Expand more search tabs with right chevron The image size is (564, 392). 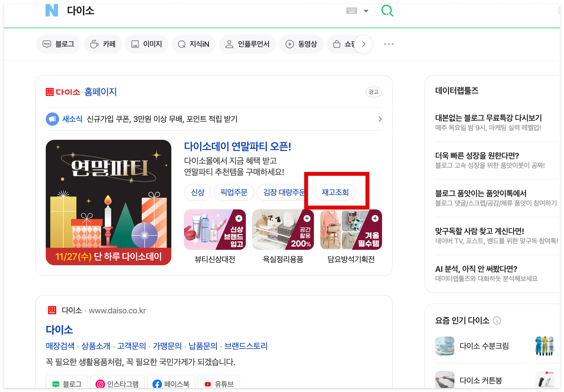point(363,44)
